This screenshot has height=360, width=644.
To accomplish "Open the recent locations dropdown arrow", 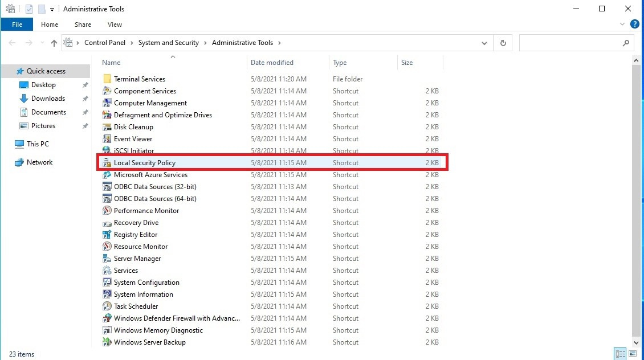I will pyautogui.click(x=42, y=43).
